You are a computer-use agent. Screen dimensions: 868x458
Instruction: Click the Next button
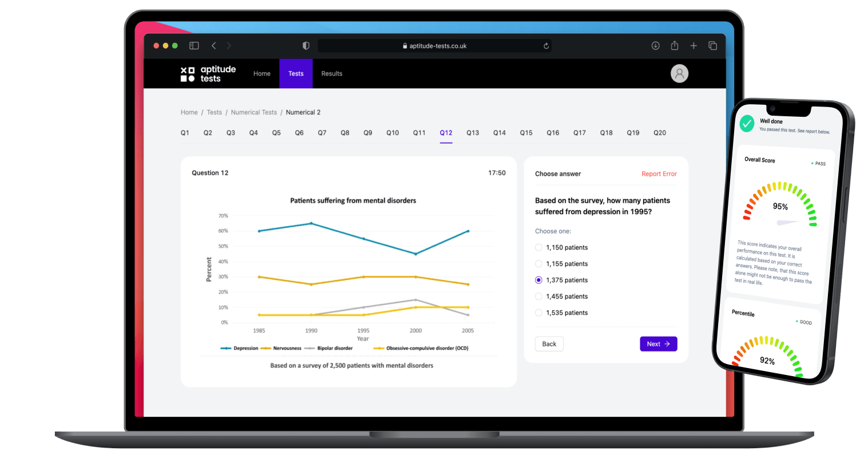[x=659, y=344]
